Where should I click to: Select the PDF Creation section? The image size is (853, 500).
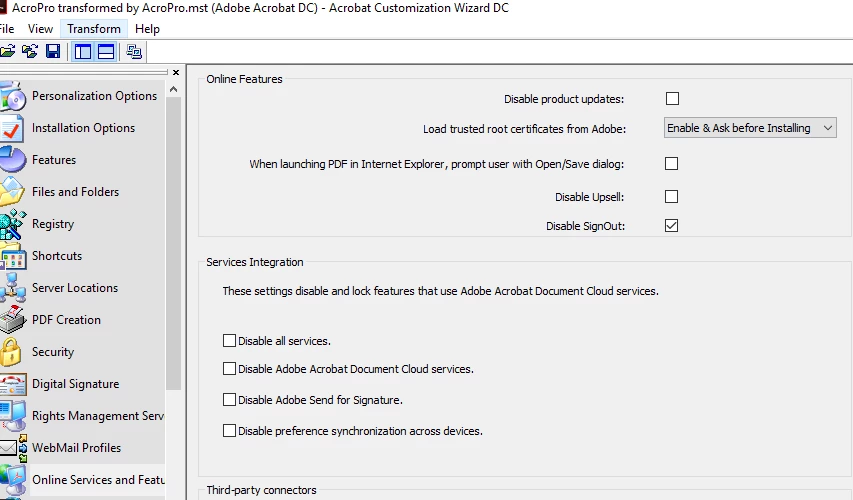point(66,320)
